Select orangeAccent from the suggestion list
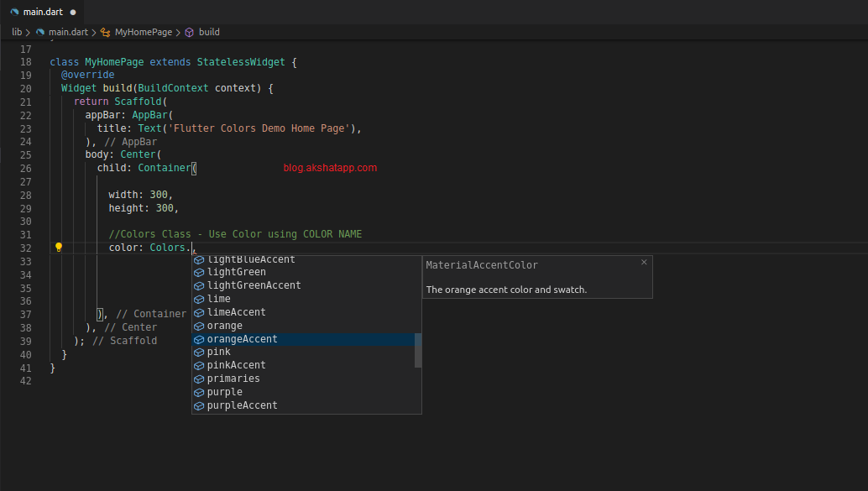 242,339
